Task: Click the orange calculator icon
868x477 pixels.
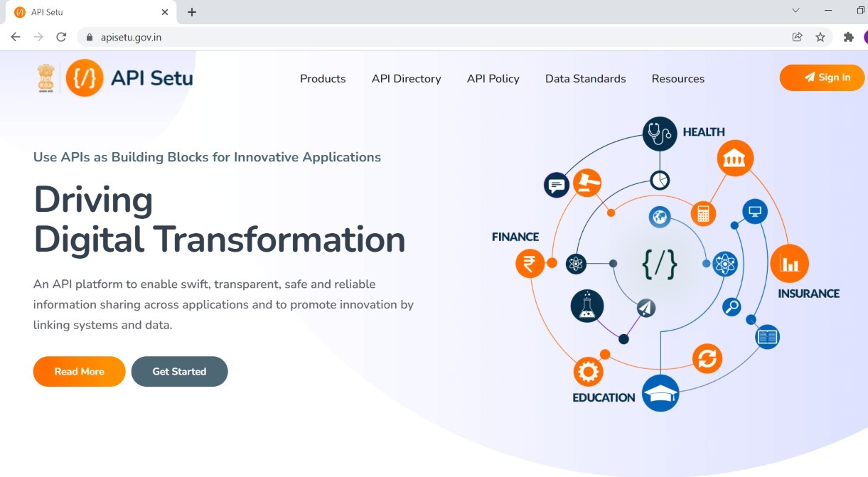Action: pos(703,213)
